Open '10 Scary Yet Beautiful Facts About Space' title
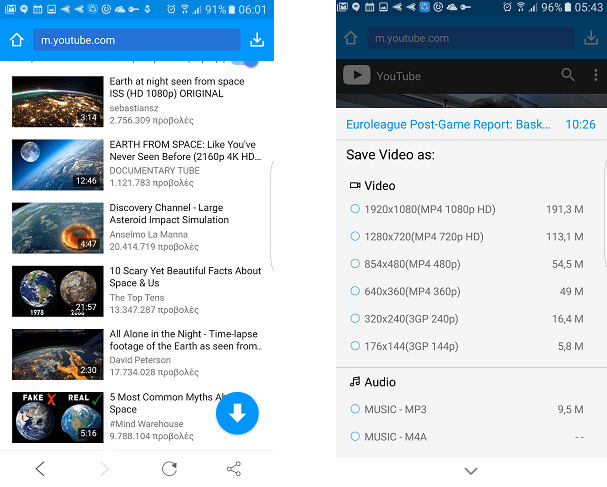 (185, 277)
